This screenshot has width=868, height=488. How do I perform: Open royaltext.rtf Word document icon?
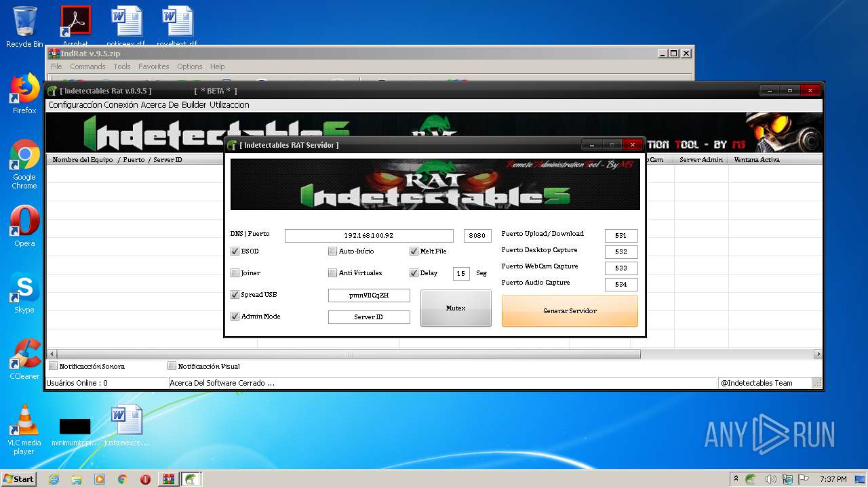[x=178, y=26]
